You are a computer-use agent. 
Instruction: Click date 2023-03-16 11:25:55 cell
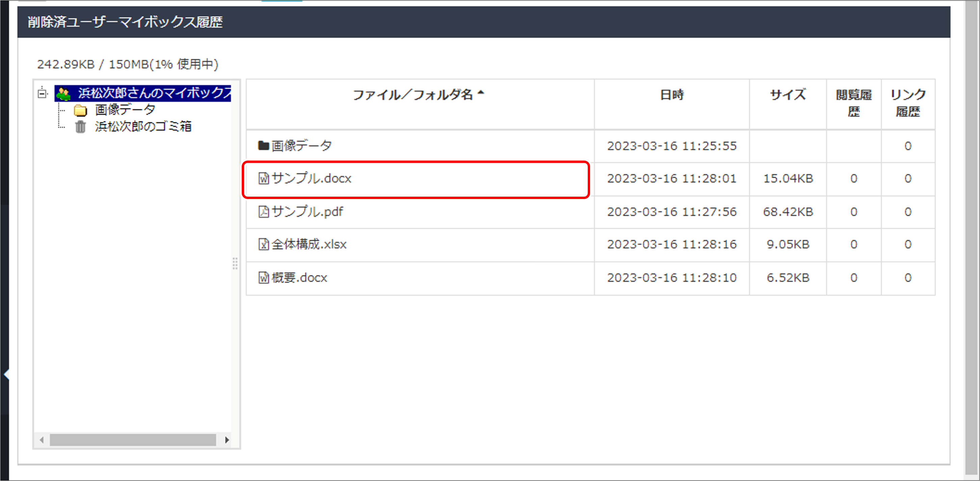point(671,146)
